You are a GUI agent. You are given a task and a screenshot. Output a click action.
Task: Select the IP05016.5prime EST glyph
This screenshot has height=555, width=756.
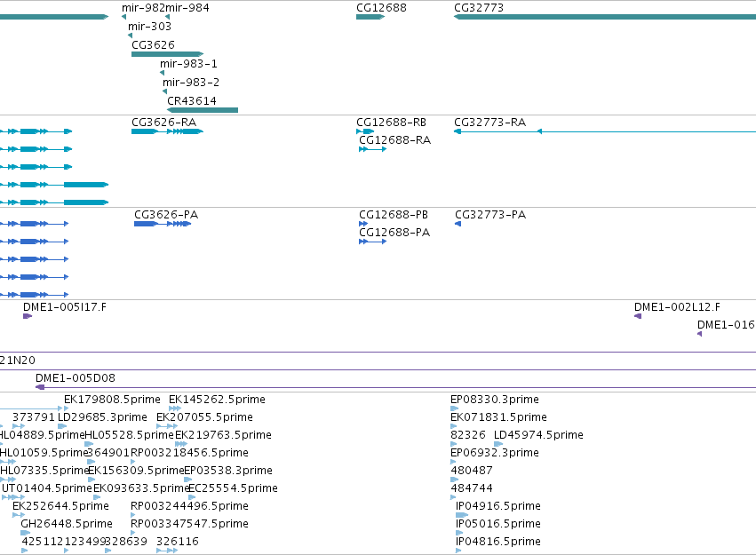[x=459, y=533]
